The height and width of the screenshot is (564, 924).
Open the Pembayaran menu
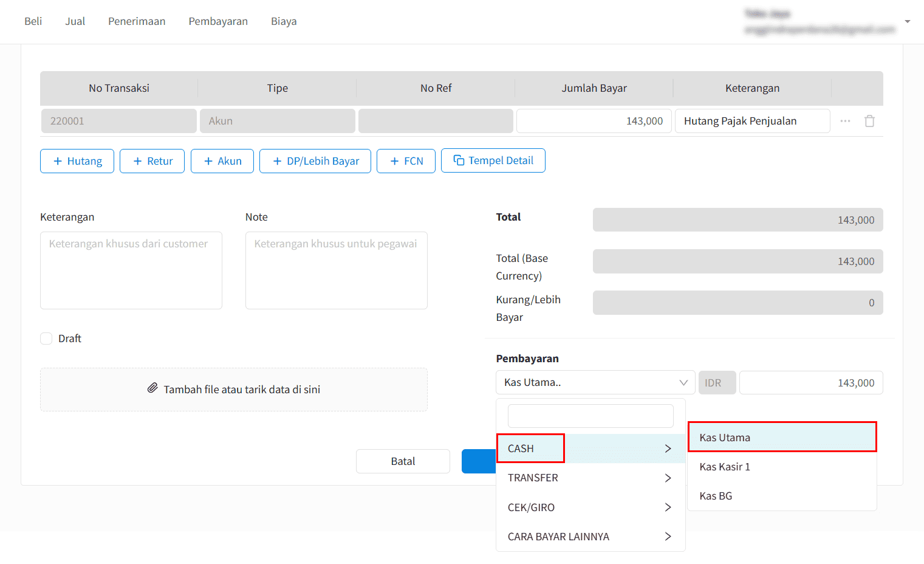click(218, 21)
